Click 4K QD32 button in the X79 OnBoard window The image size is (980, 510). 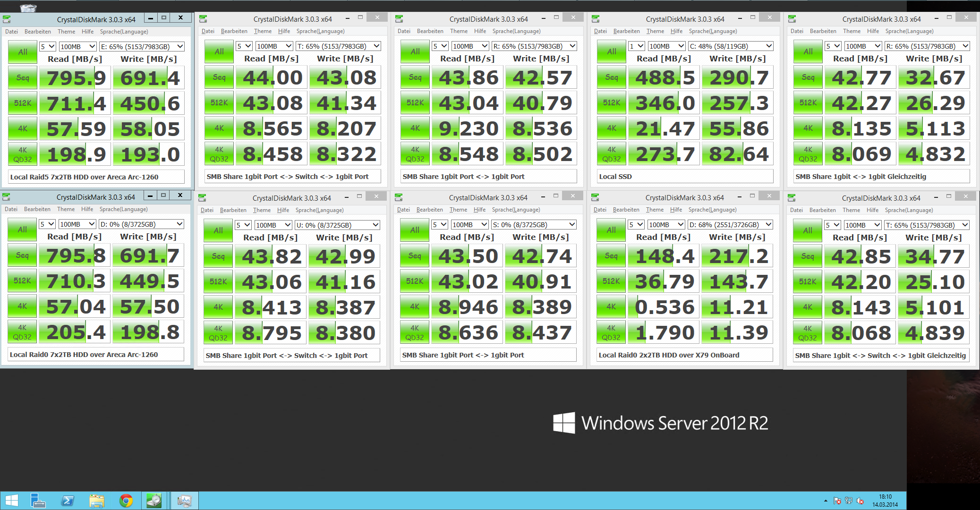611,333
